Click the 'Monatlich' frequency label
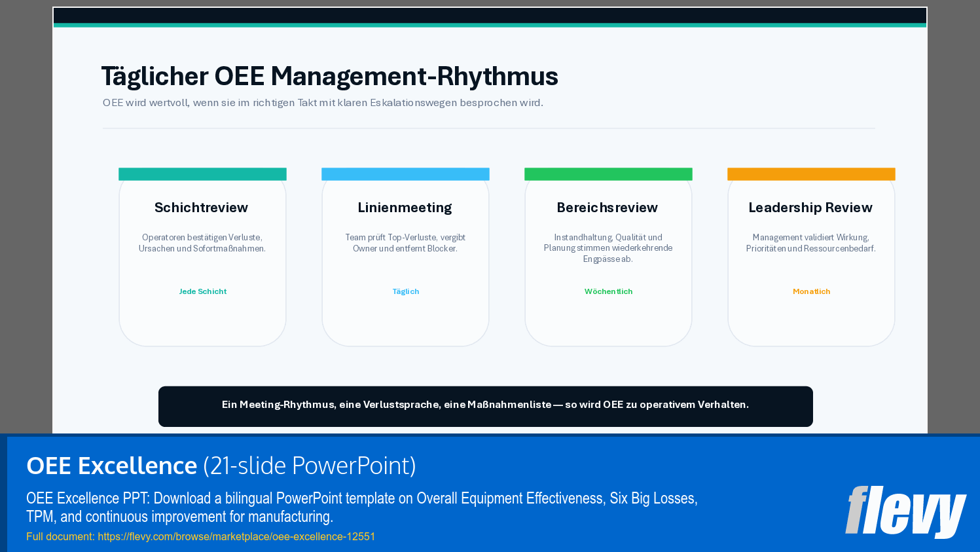This screenshot has width=980, height=552. (x=811, y=291)
